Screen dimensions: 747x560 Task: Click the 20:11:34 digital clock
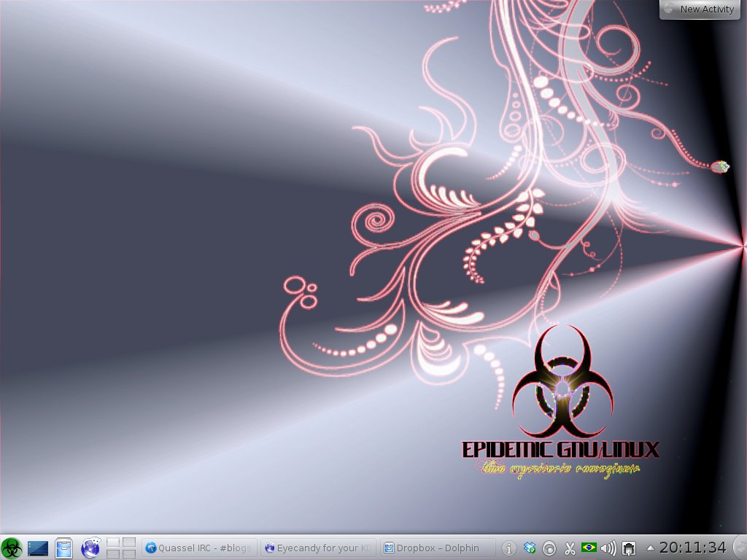pos(693,548)
